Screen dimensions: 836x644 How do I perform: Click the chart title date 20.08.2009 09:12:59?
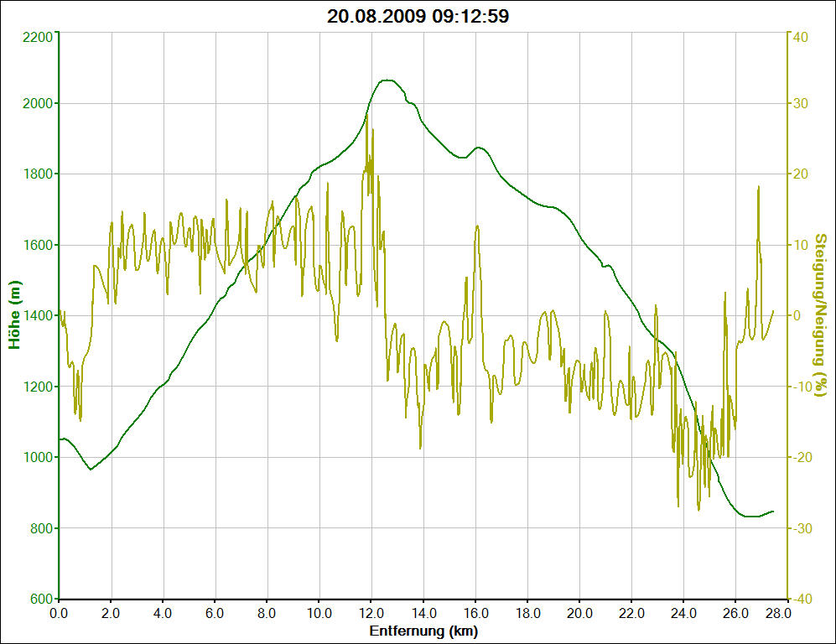point(418,16)
